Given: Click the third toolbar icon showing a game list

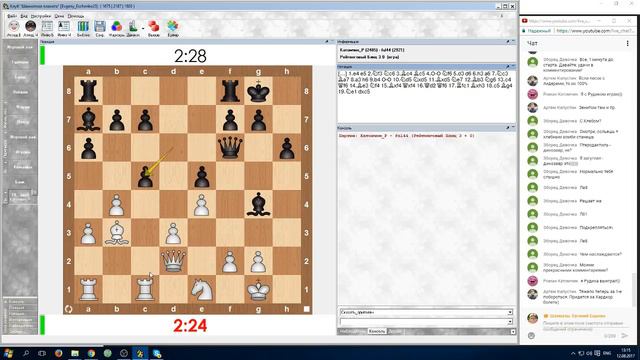Looking at the screenshot, I should [47, 27].
